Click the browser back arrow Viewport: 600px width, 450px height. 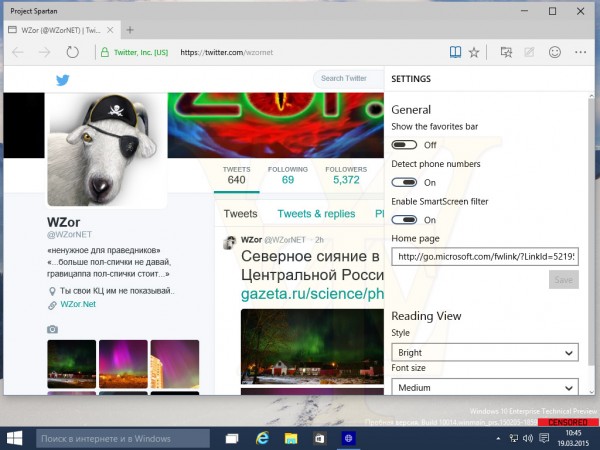point(17,52)
